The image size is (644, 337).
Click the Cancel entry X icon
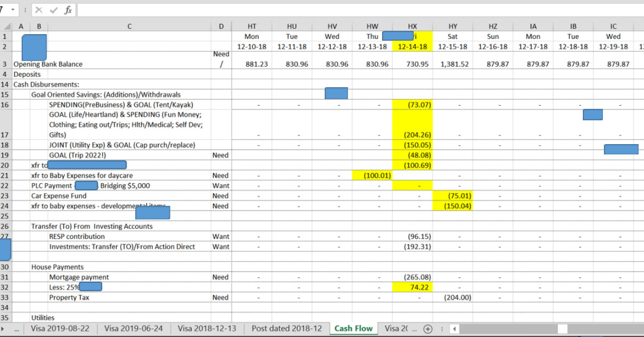[40, 10]
